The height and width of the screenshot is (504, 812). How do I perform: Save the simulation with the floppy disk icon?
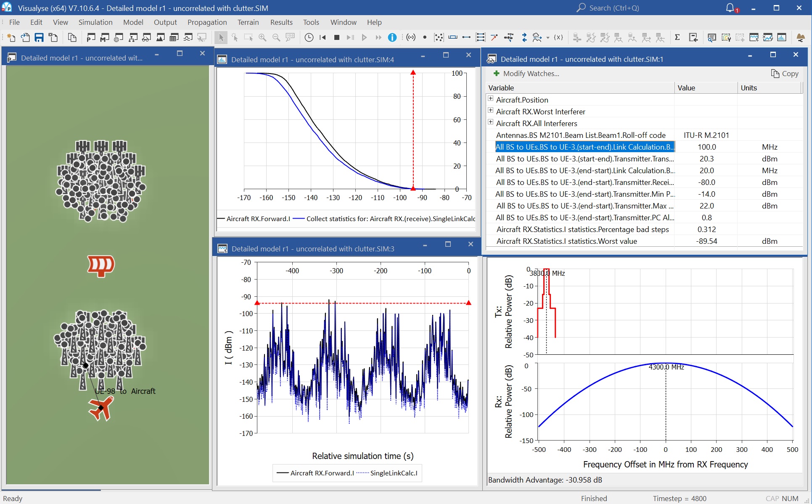pos(39,38)
